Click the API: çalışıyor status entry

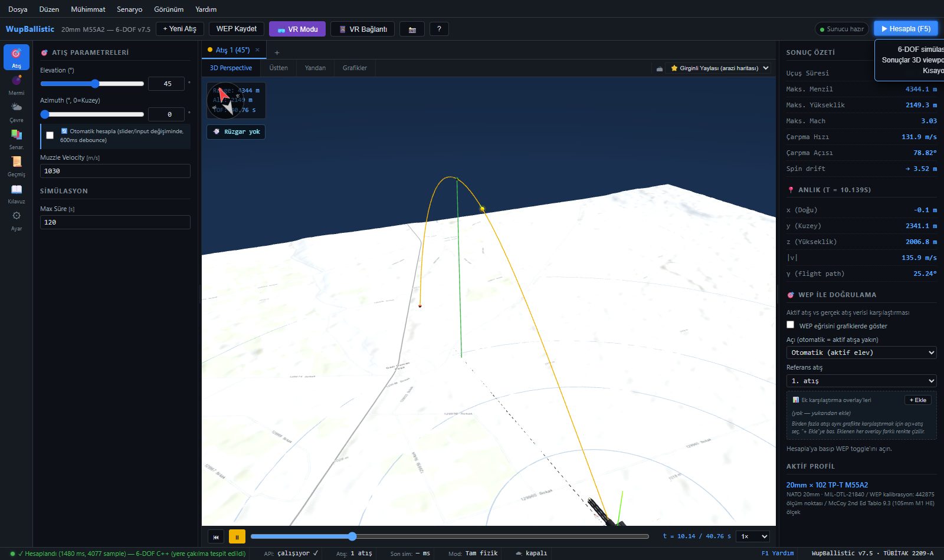291,554
